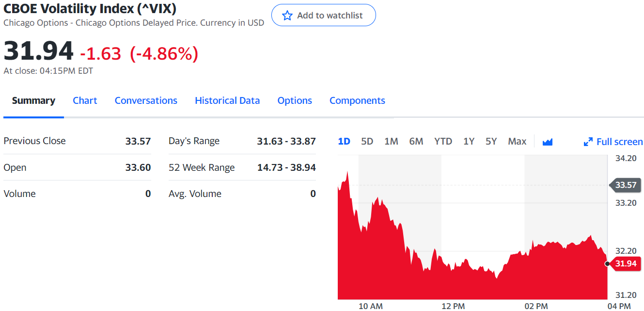
Task: Switch to the Conversations tab
Action: [146, 100]
